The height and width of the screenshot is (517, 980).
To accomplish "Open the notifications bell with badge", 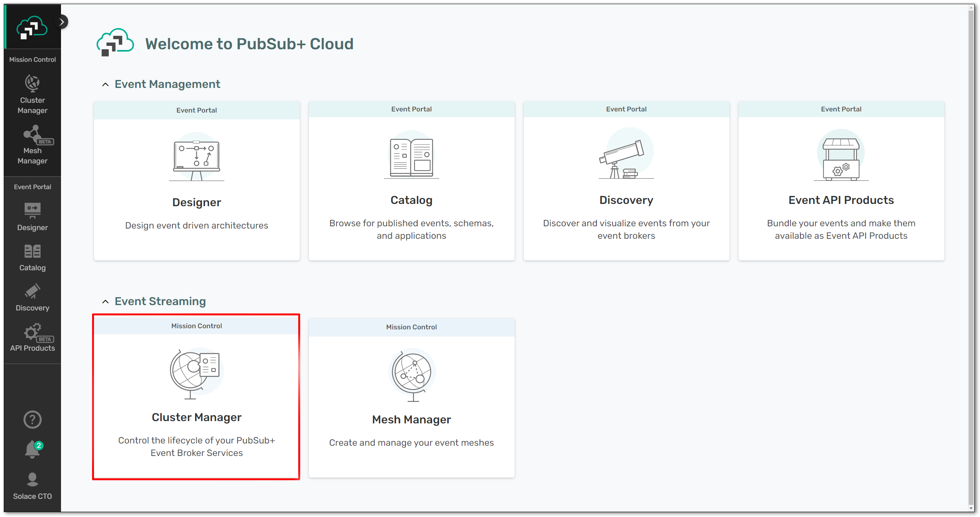I will (x=33, y=450).
